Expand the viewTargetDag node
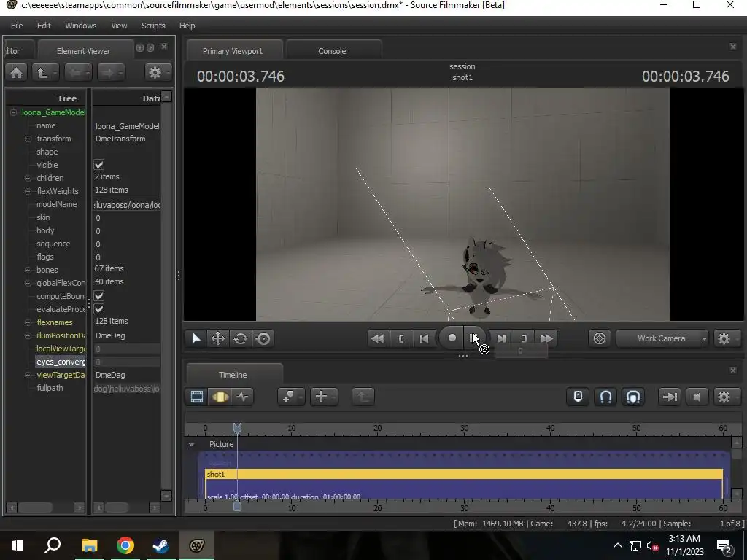 coord(28,375)
